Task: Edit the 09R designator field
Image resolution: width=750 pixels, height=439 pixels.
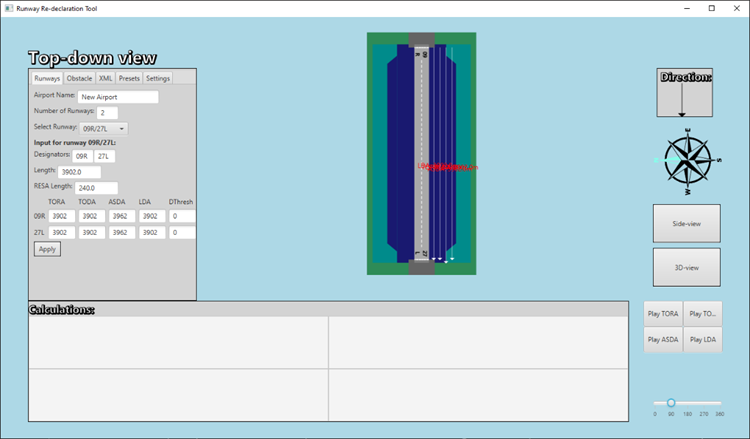Action: coord(82,156)
